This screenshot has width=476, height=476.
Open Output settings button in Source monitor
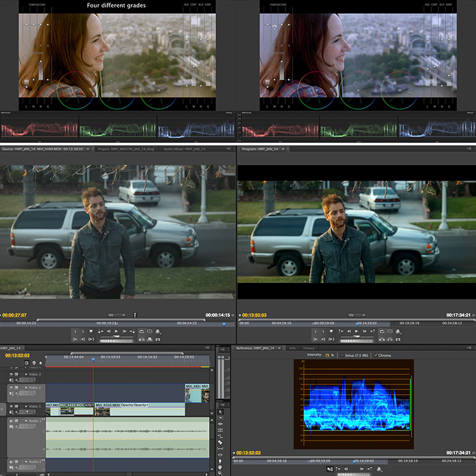(158, 331)
